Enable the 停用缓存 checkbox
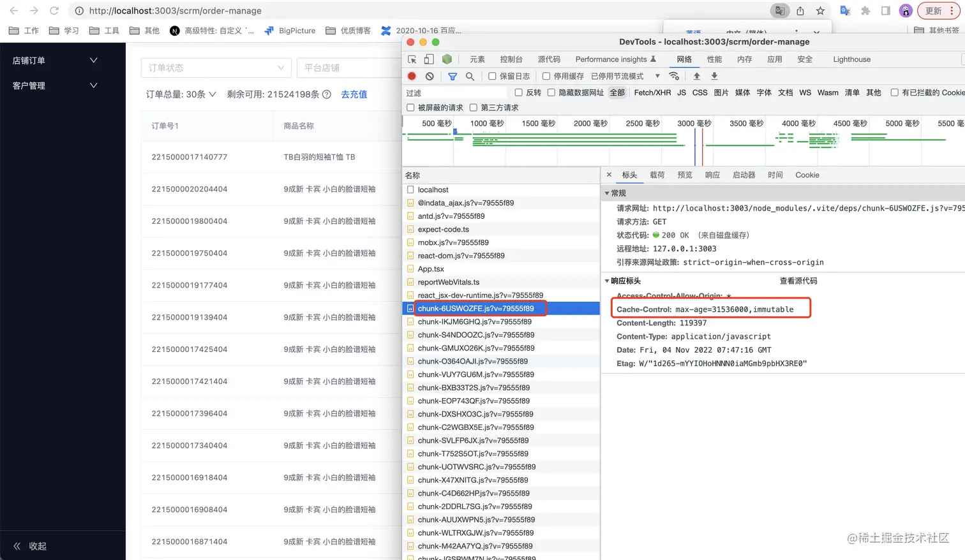 (x=546, y=76)
